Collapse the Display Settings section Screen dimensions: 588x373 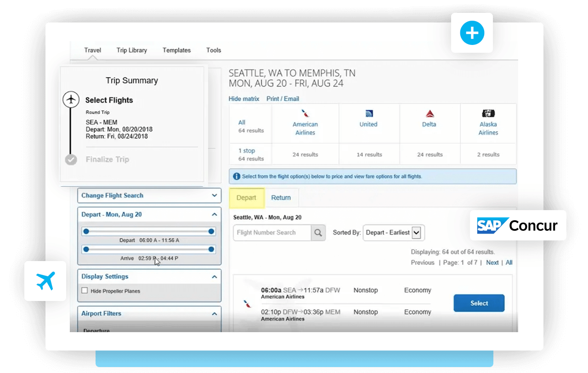[x=214, y=277]
